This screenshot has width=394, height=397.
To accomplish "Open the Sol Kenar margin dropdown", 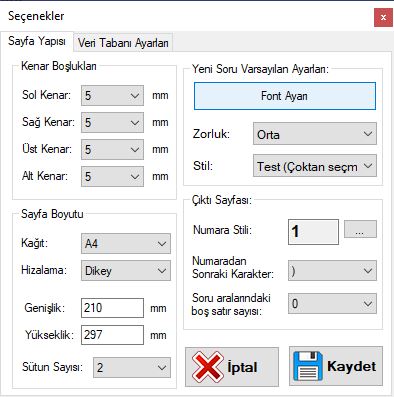I will pos(112,96).
